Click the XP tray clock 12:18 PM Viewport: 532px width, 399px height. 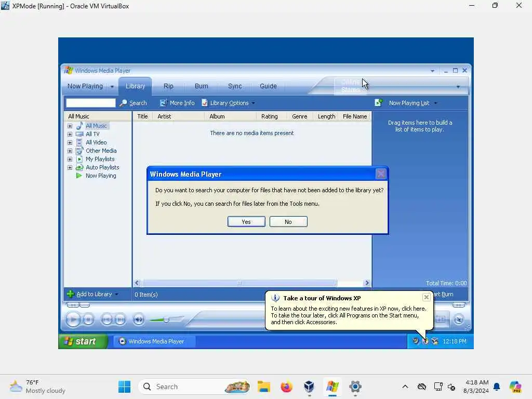pyautogui.click(x=454, y=341)
